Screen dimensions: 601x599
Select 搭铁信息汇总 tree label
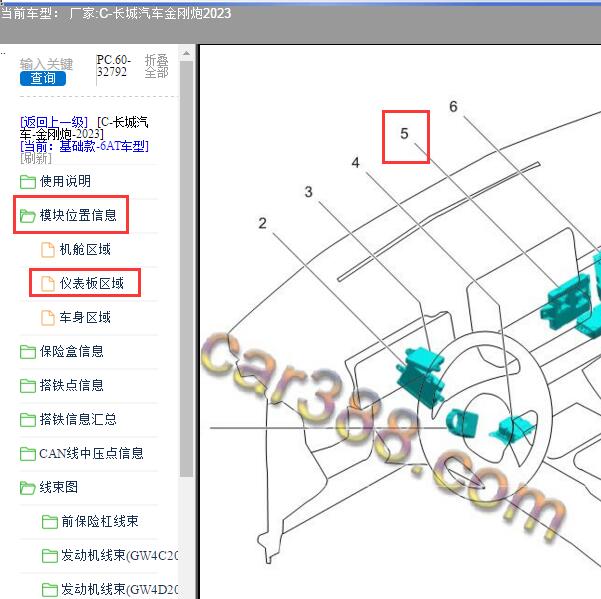[78, 419]
